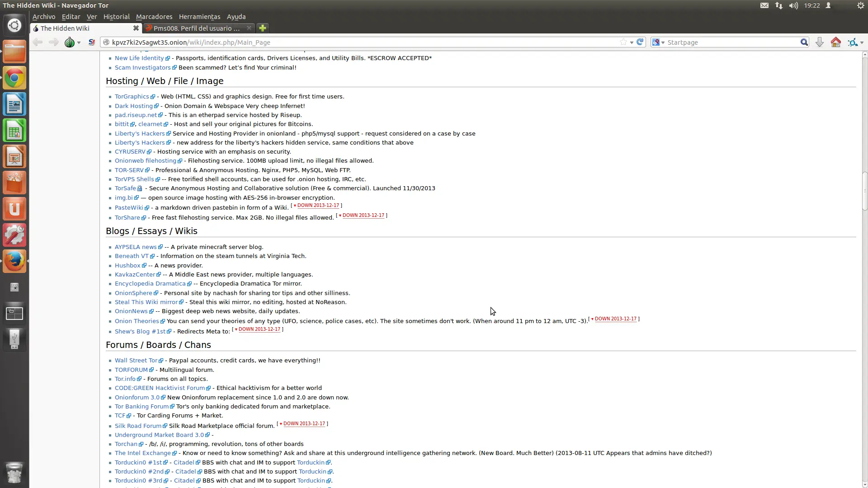
Task: Open the Herramientas menu
Action: (199, 17)
